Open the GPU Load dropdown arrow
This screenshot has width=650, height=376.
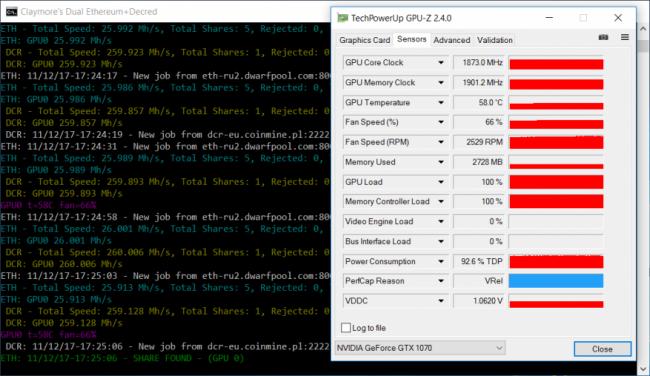click(x=441, y=182)
